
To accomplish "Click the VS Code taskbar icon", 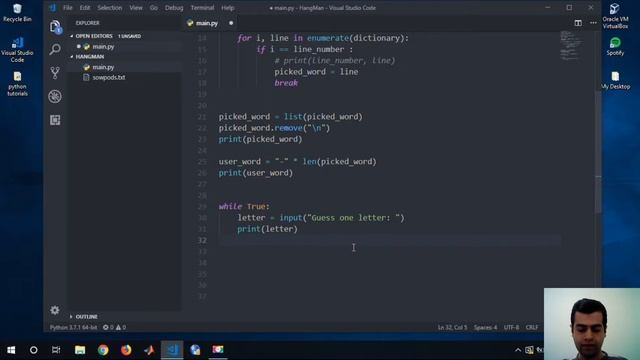I will (x=172, y=350).
